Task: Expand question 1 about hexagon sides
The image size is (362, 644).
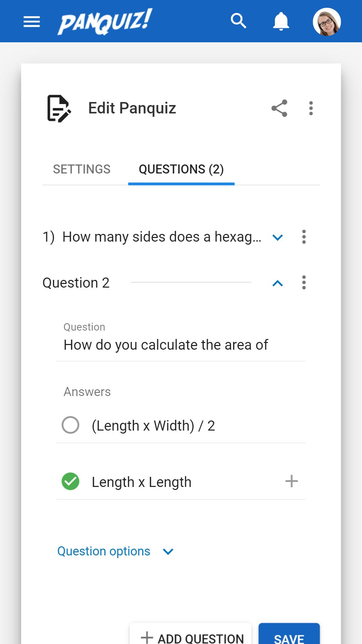Action: (278, 238)
